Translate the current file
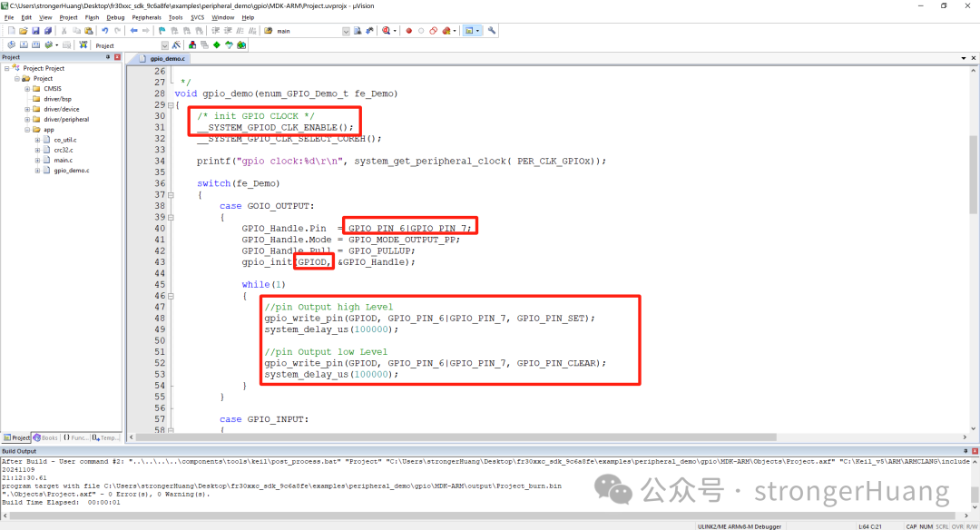The width and height of the screenshot is (980, 530). coord(11,45)
